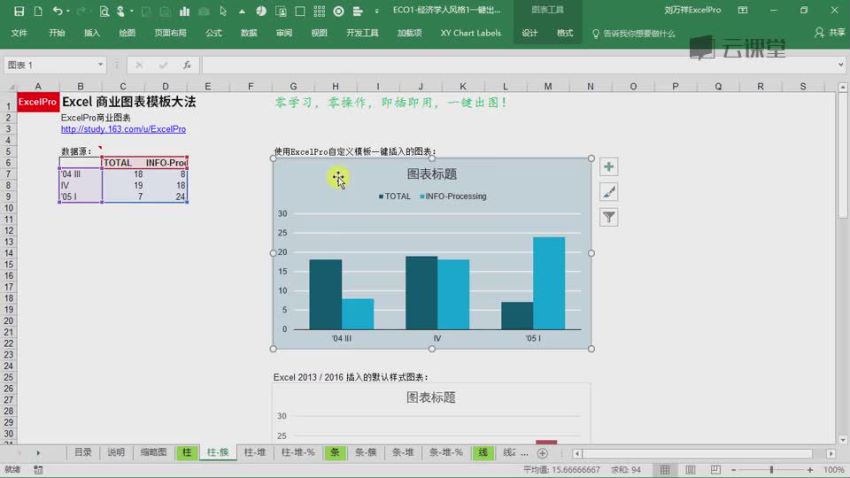Viewport: 850px width, 478px height.
Task: Click the sheet tabs scroll-right arrow
Action: point(38,453)
